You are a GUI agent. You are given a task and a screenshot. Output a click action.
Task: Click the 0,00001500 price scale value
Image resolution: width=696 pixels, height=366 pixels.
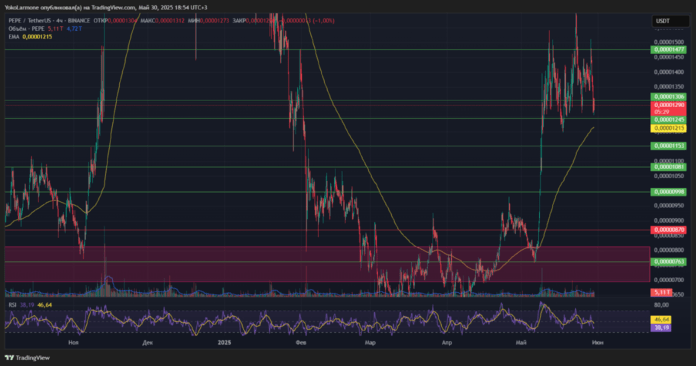point(668,42)
